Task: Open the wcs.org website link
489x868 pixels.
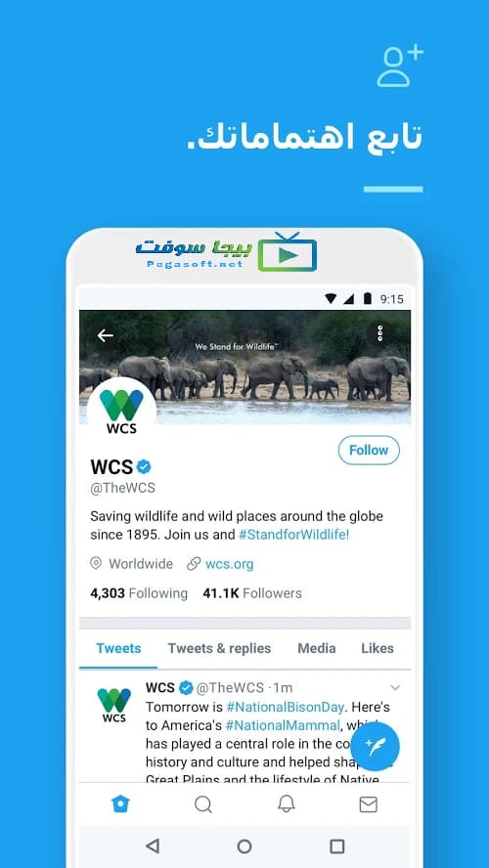Action: [229, 564]
